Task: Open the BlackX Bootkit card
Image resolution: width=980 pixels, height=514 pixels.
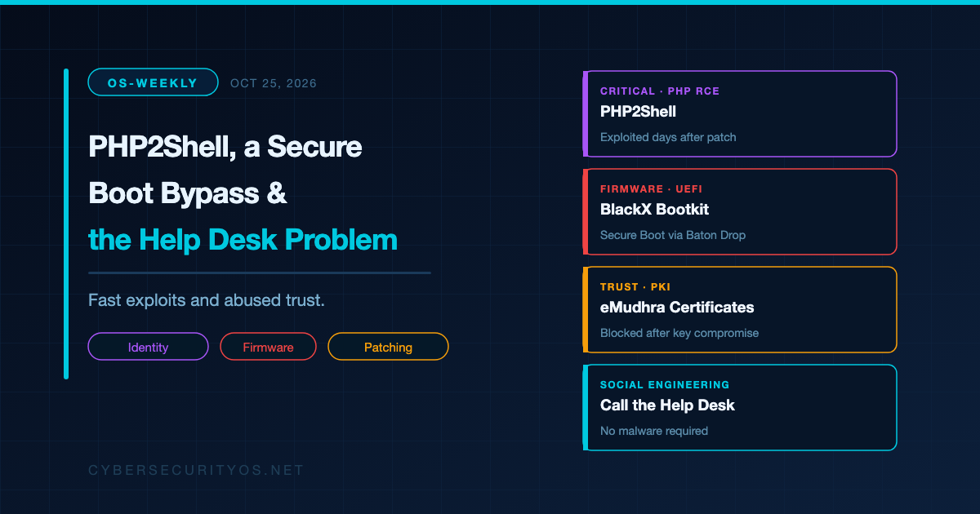Action: click(x=740, y=211)
